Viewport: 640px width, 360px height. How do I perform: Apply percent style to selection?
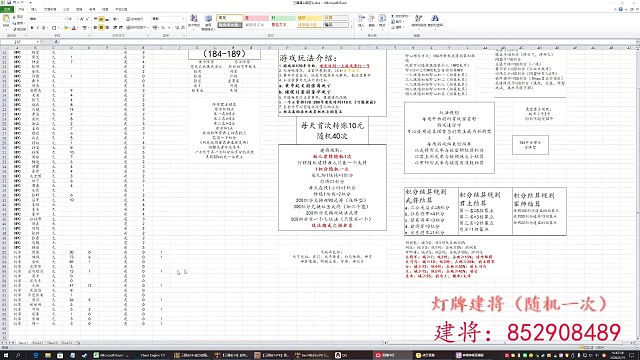click(x=163, y=28)
